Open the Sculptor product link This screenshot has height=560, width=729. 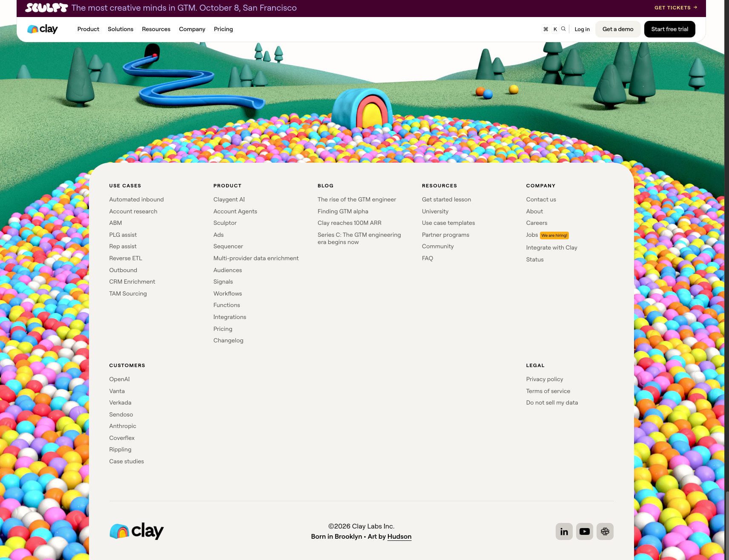[225, 223]
